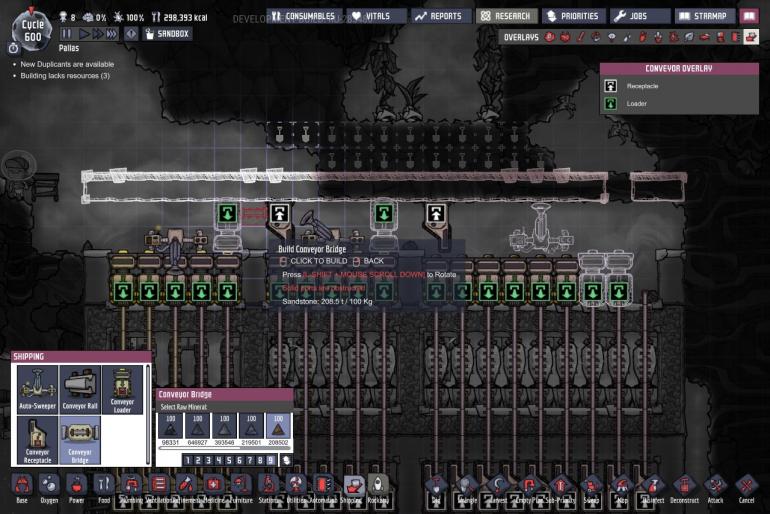This screenshot has width=770, height=514.
Task: Select the Empty Pipe tool
Action: (x=529, y=488)
